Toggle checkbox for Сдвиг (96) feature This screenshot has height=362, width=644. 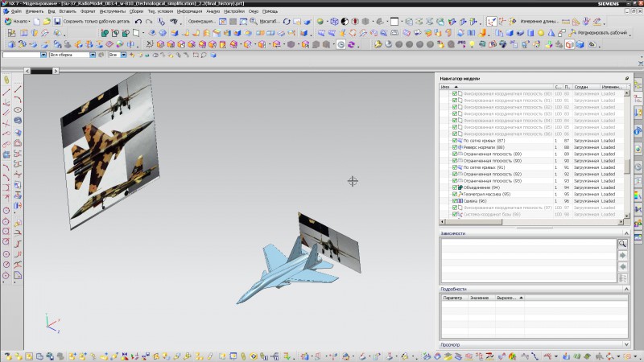[455, 201]
